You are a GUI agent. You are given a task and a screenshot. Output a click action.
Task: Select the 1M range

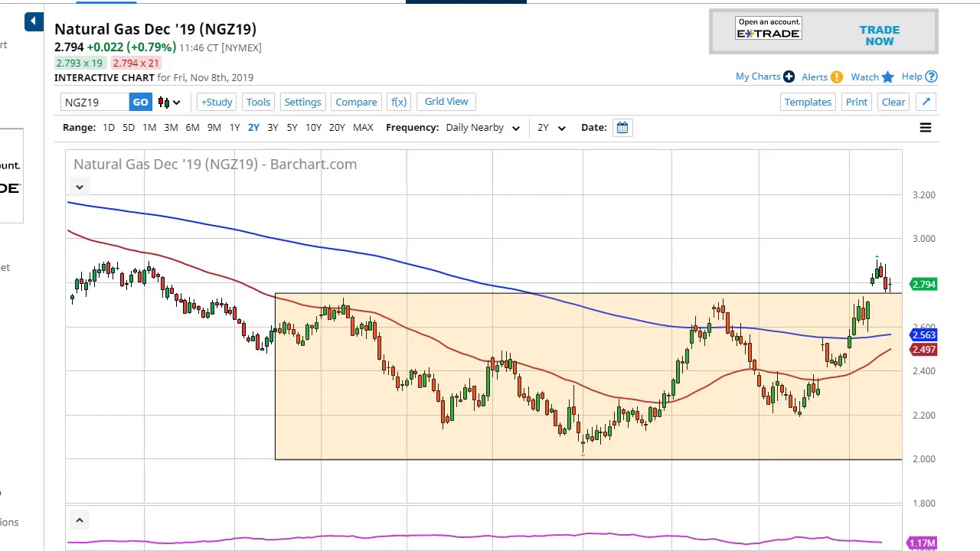149,128
